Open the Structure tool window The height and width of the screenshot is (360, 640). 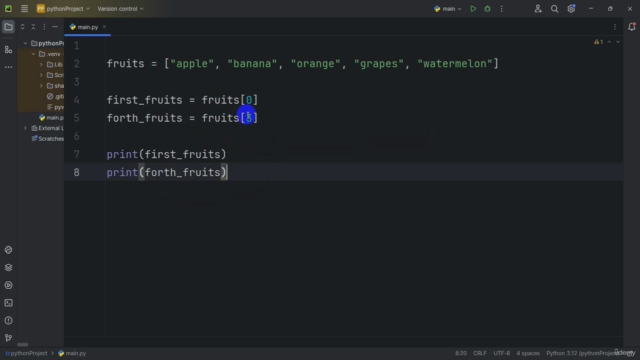(8, 49)
